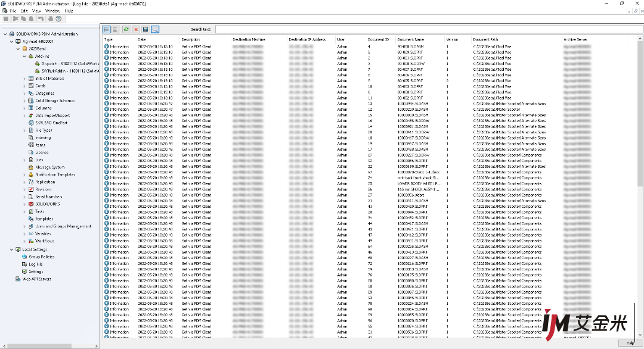Select the Revisions tree item
The height and width of the screenshot is (349, 644).
pos(43,189)
